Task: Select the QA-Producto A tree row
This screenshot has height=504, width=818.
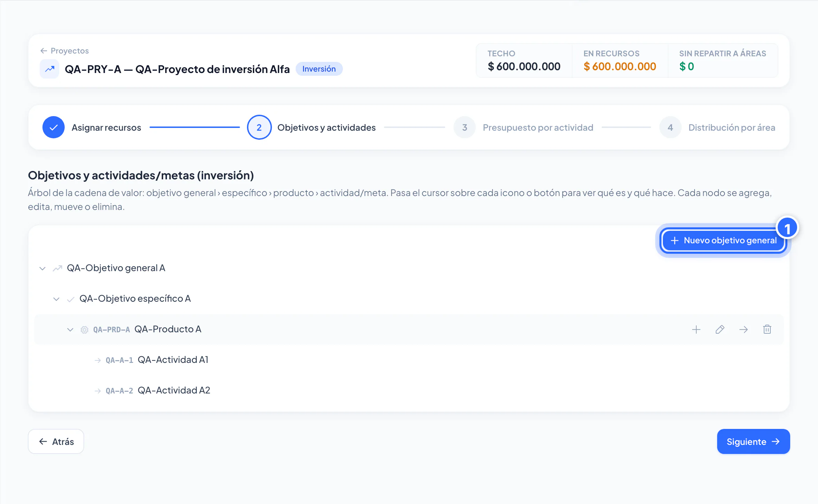Action: pos(409,330)
